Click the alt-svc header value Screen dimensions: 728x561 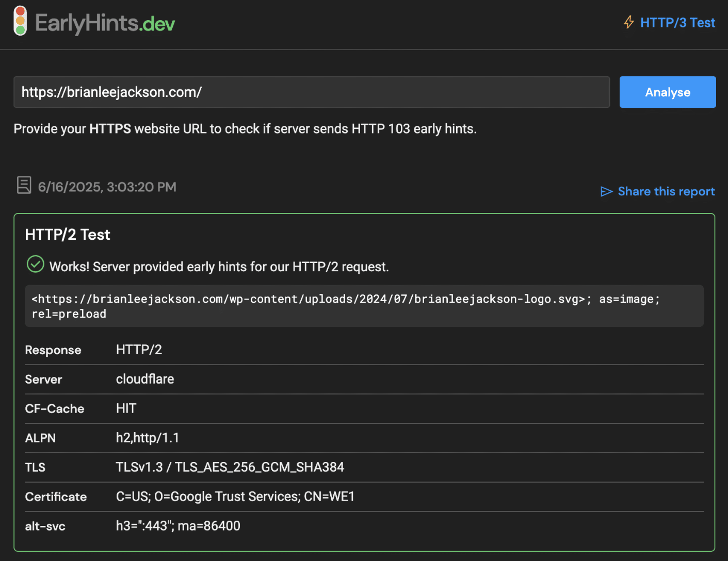pos(178,525)
